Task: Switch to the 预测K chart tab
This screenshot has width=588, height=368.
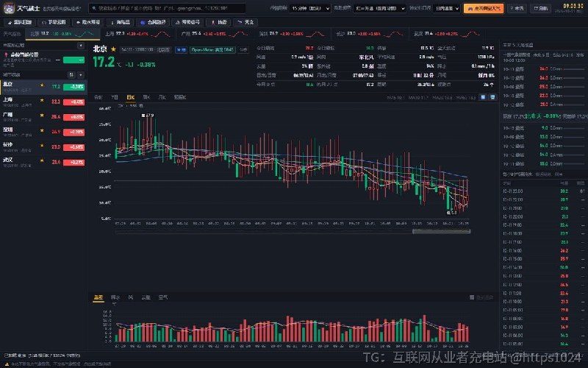Action: [x=179, y=97]
